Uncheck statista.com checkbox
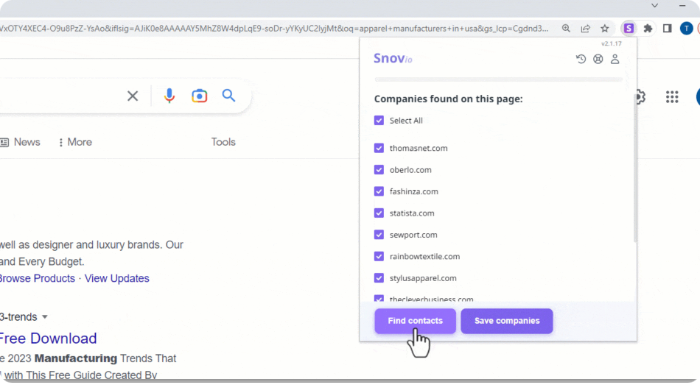 coord(379,213)
